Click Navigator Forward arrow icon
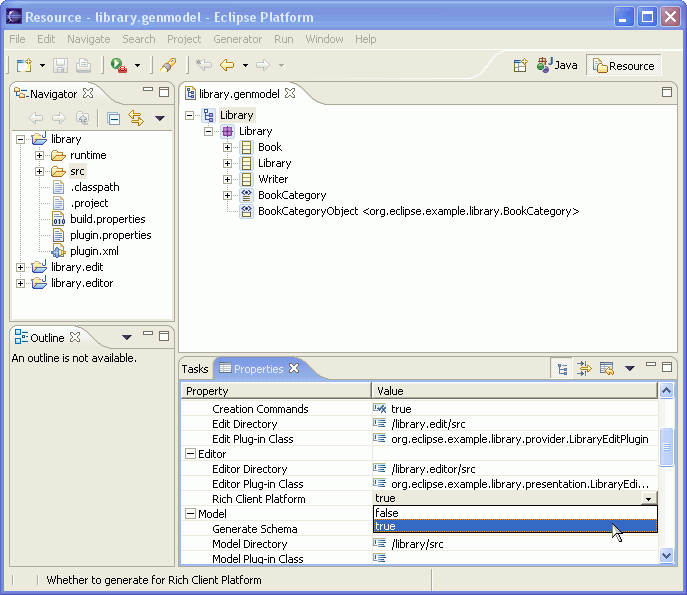Image resolution: width=687 pixels, height=595 pixels. coord(59,118)
